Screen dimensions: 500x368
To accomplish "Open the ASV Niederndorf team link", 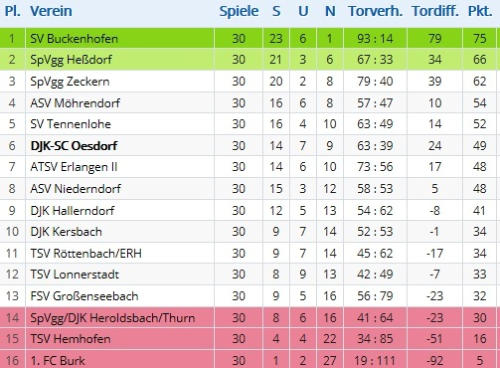I will coord(75,189).
